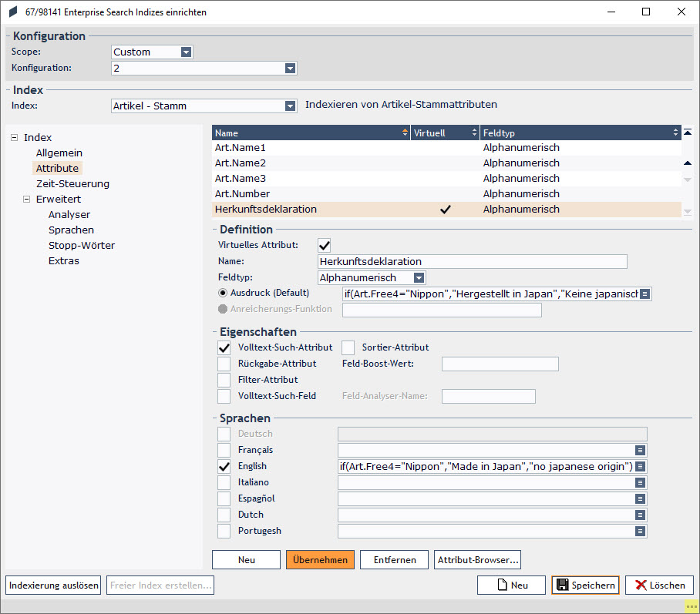Uncheck Virtuelles Attribut checkbox
This screenshot has width=700, height=614.
coord(324,245)
